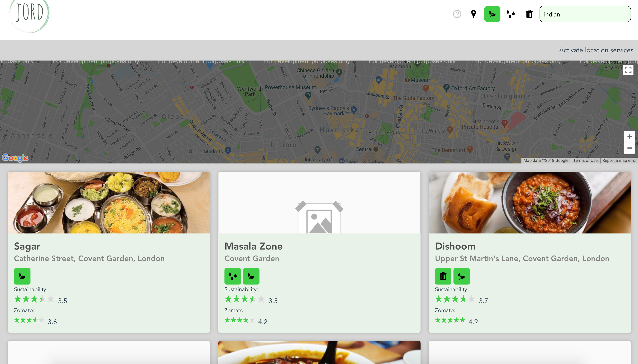Click Dishoom's curry dish photo
Screen dimensions: 638x364
click(x=529, y=203)
